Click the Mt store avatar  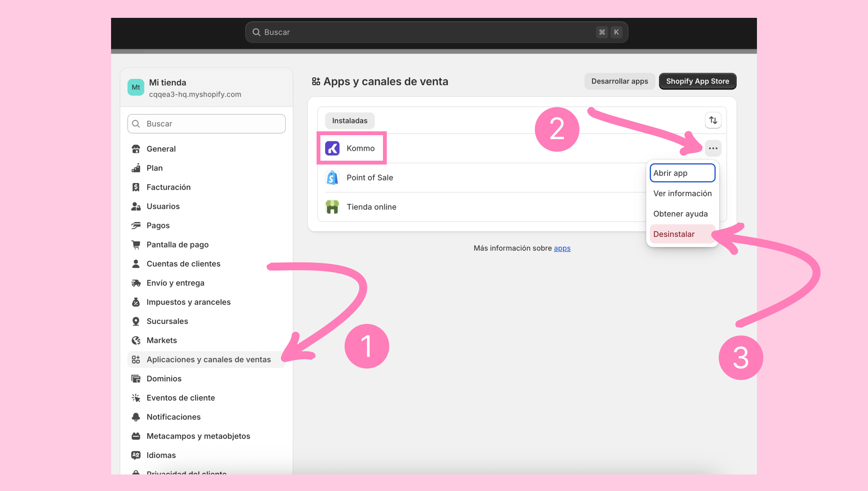pos(136,87)
